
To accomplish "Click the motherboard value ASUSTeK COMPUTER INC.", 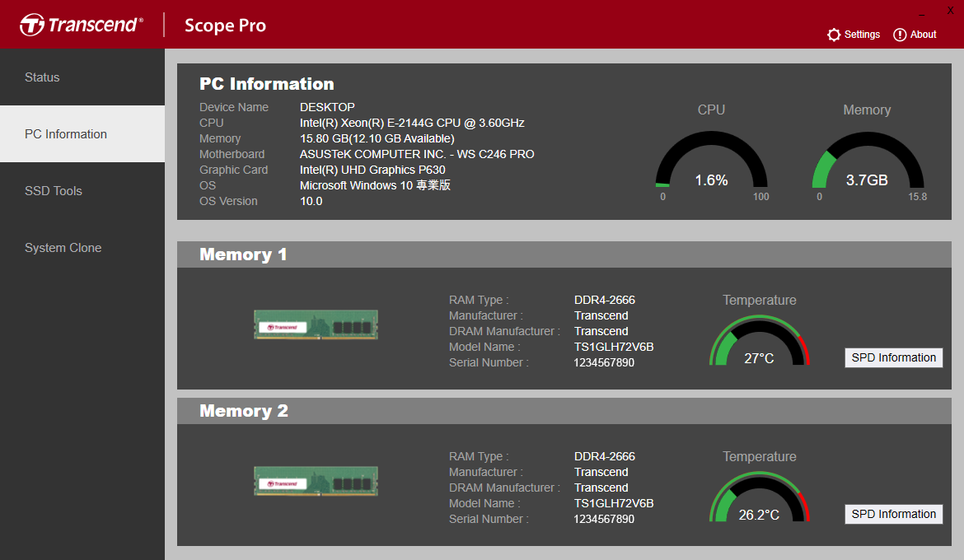I will [417, 154].
